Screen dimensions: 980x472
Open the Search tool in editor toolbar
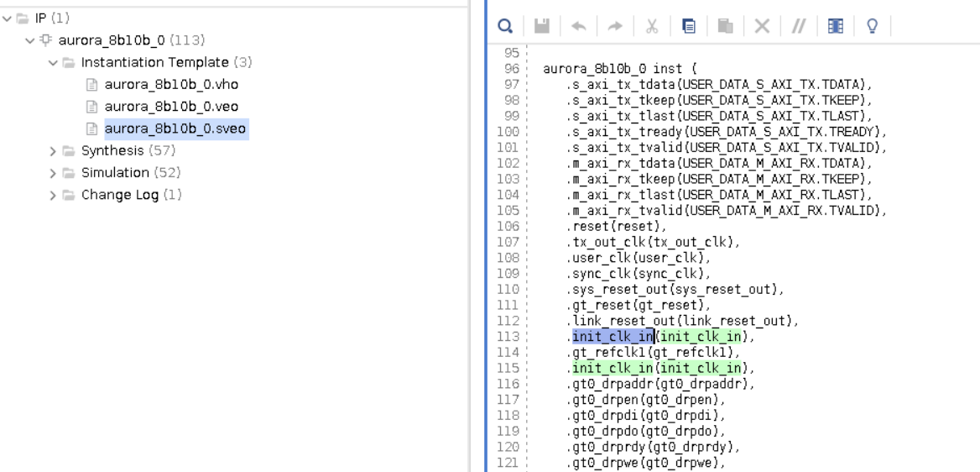[x=505, y=26]
